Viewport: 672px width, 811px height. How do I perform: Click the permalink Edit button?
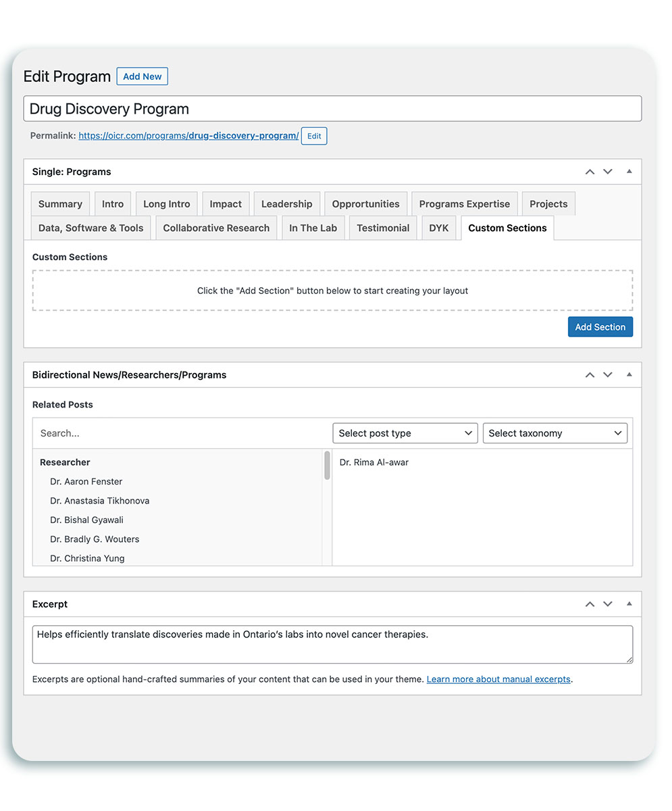tap(314, 136)
